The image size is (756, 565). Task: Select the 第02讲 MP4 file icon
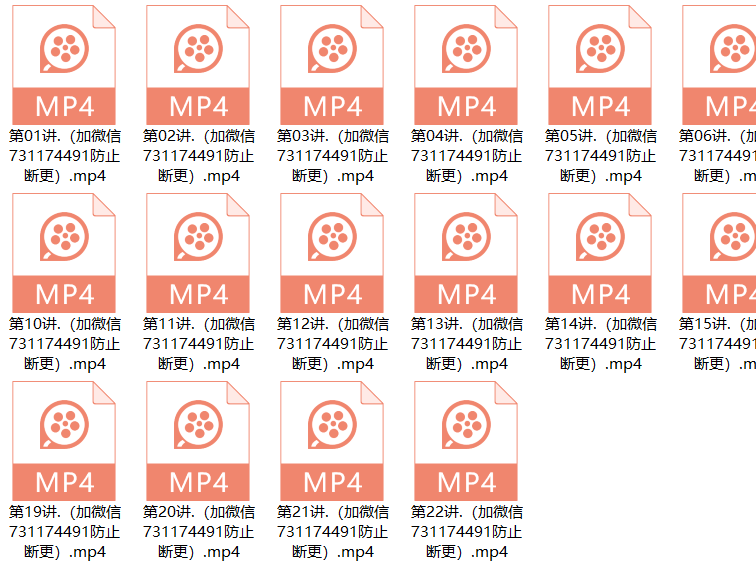click(x=198, y=65)
